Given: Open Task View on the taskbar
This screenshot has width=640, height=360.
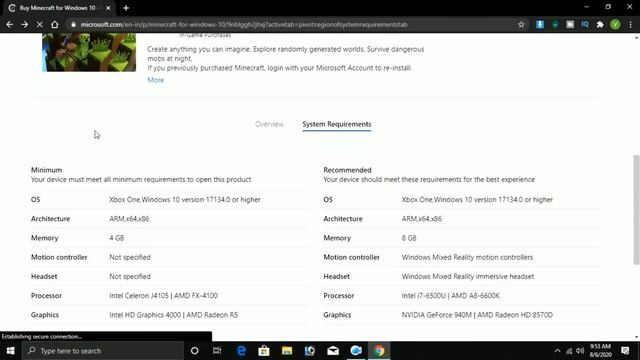Looking at the screenshot, I should click(x=217, y=351).
